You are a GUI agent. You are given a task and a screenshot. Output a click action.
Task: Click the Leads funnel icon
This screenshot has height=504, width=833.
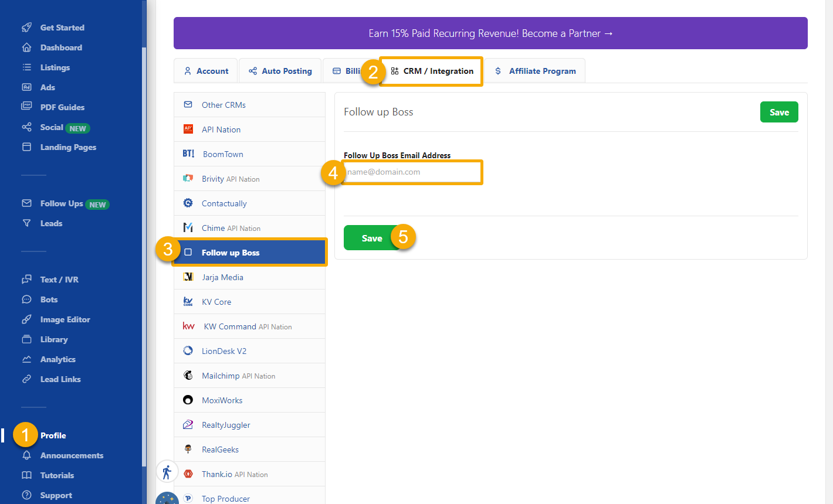coord(26,223)
